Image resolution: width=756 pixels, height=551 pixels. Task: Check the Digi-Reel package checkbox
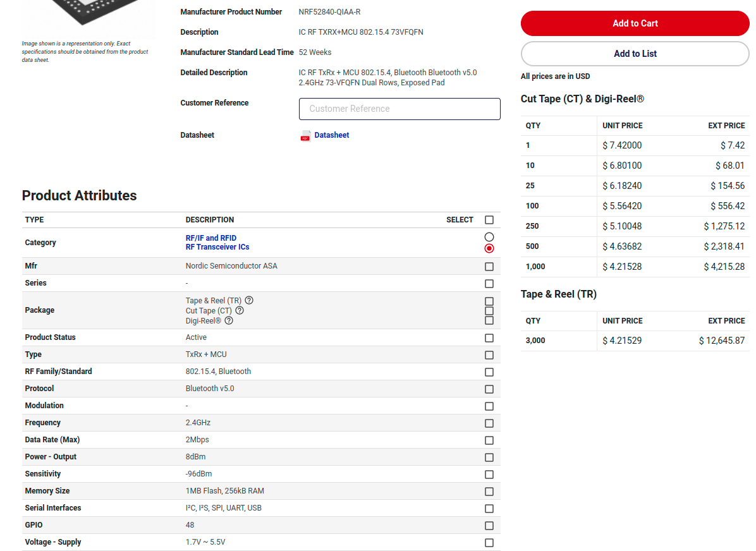click(x=489, y=320)
